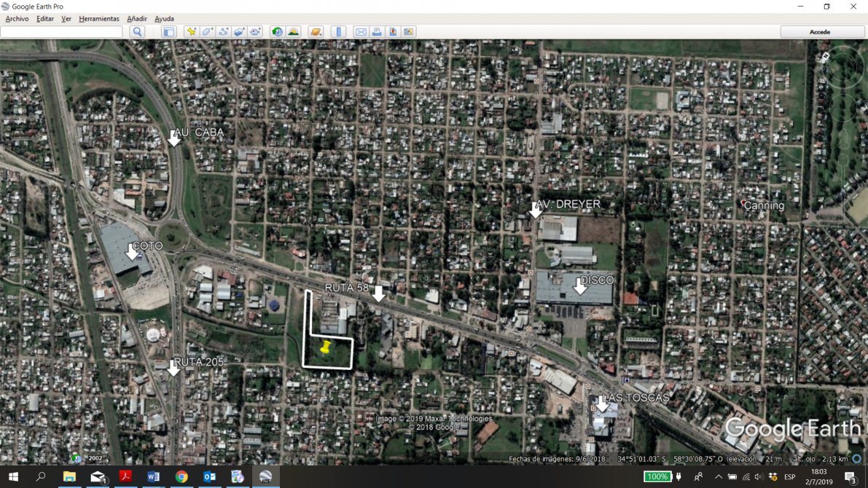
Task: Select the Add Path tool
Action: point(223,32)
